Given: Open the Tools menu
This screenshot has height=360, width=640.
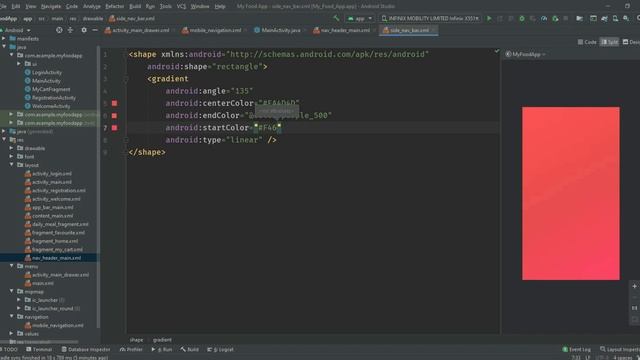Looking at the screenshot, I should tap(165, 6).
